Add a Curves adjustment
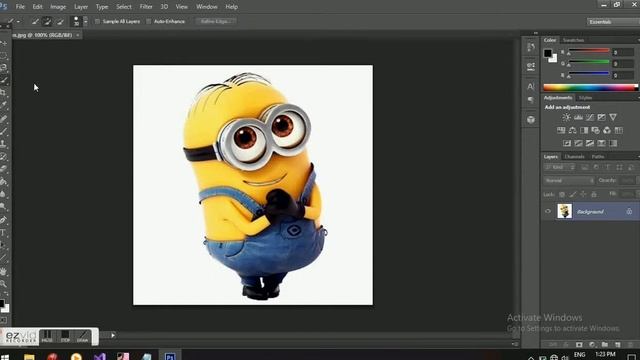The width and height of the screenshot is (640, 360). click(590, 118)
